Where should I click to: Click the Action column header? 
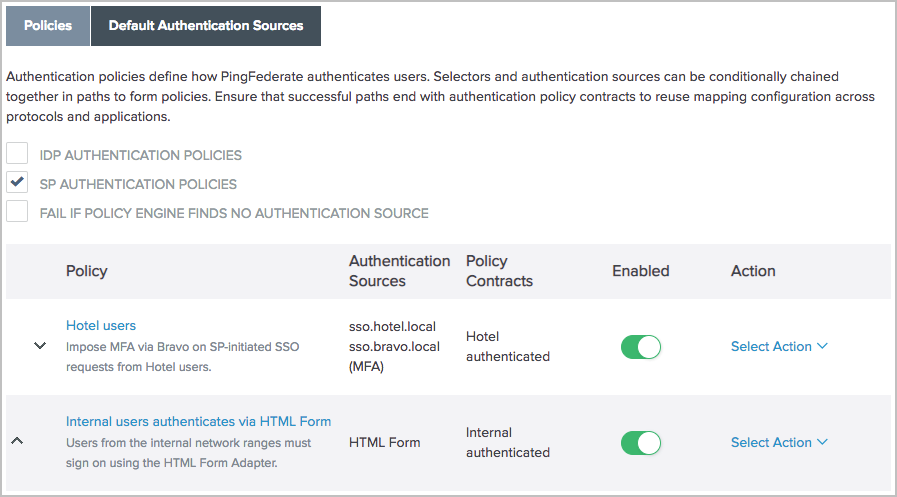click(x=753, y=271)
